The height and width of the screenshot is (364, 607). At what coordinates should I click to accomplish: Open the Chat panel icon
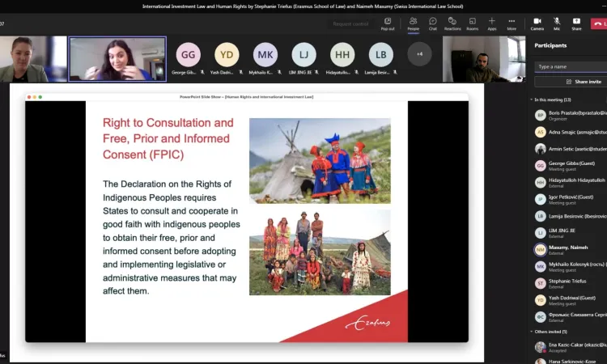coord(433,23)
